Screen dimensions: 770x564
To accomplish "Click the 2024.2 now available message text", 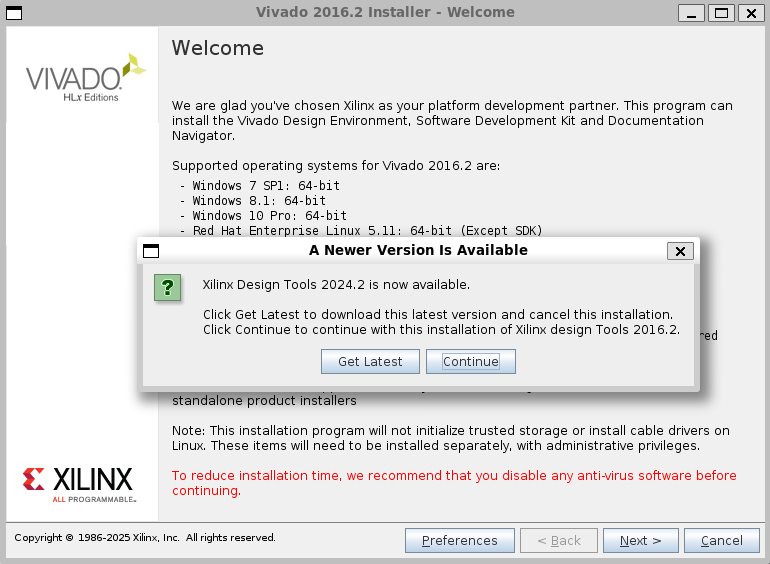I will click(336, 285).
